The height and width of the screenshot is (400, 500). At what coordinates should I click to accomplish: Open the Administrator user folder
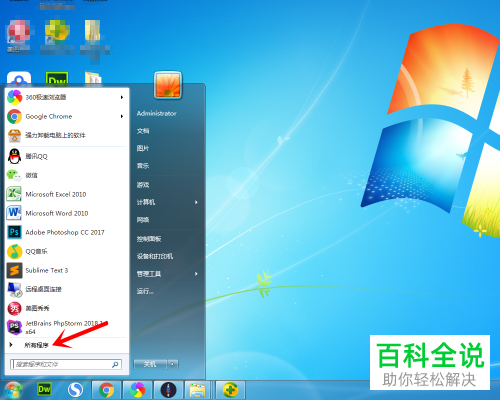click(156, 113)
